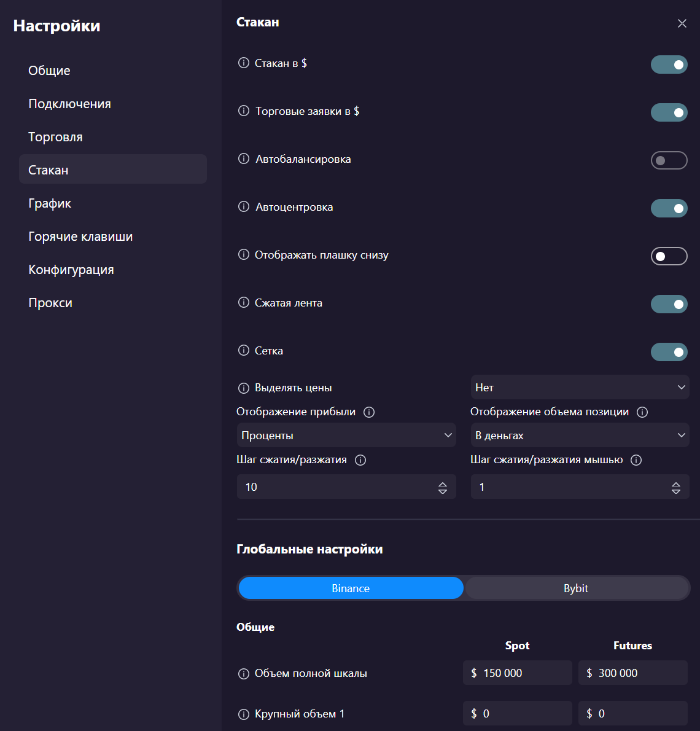Click the Spot column header
The height and width of the screenshot is (731, 700).
point(517,646)
